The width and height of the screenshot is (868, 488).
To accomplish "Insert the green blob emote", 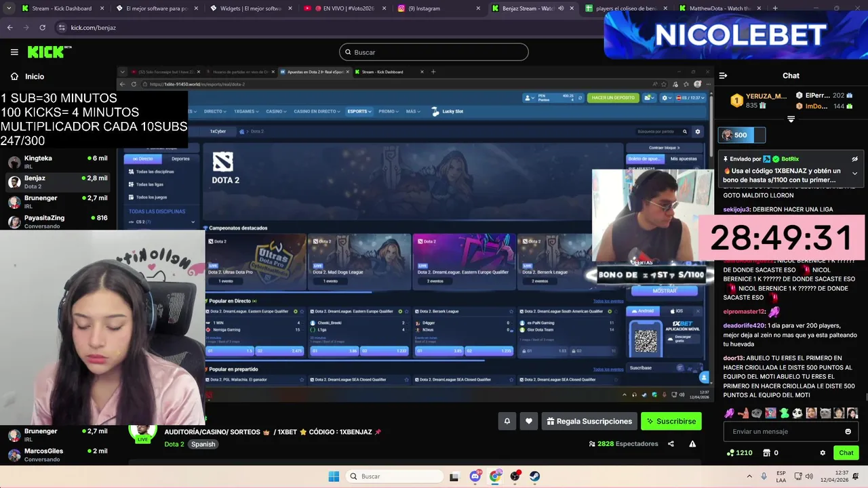I will [784, 413].
